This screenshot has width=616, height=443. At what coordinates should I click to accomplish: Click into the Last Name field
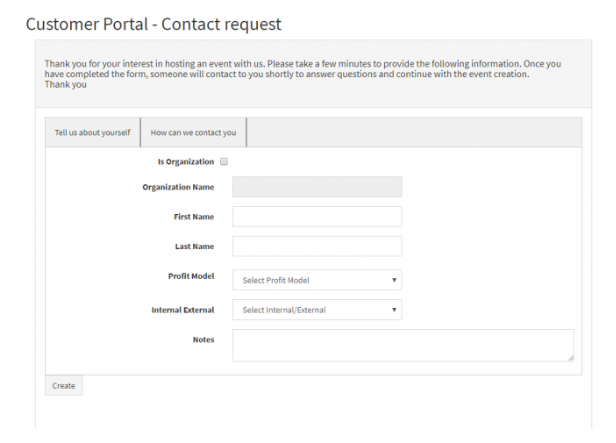tap(317, 246)
